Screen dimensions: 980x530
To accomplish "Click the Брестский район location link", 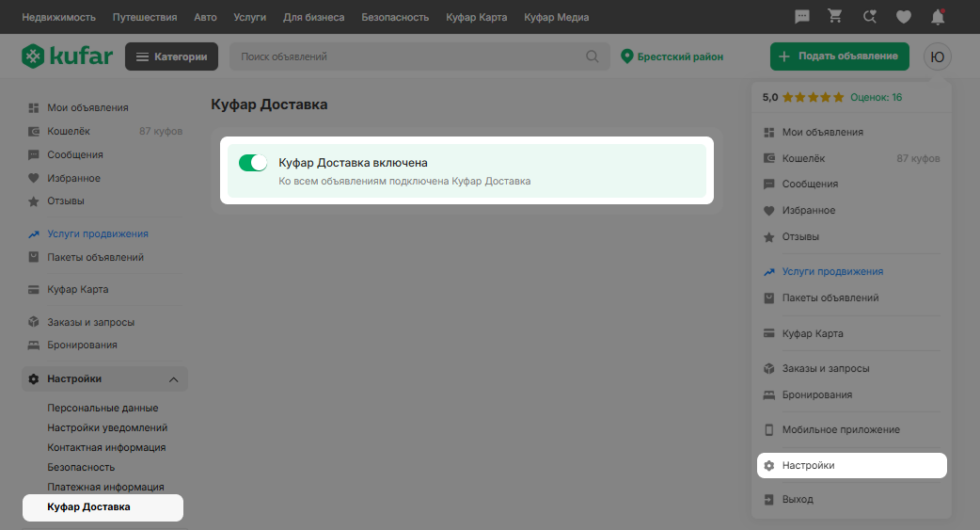I will coord(680,56).
